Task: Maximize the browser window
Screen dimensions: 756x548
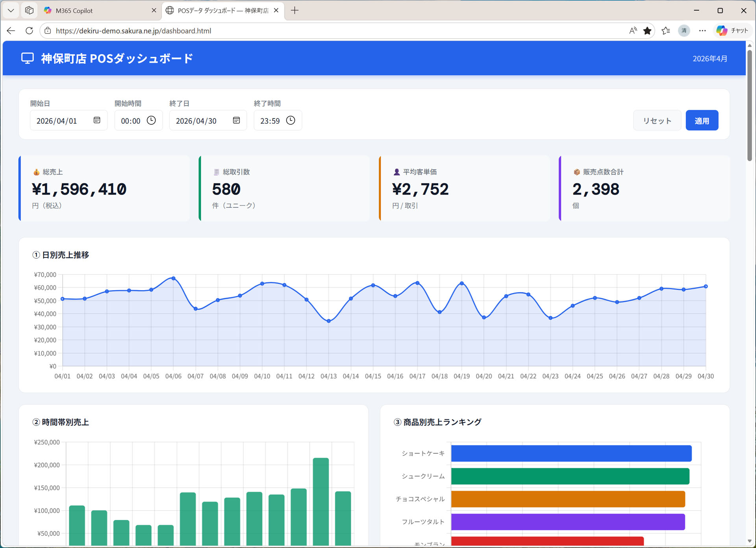Action: [x=720, y=11]
